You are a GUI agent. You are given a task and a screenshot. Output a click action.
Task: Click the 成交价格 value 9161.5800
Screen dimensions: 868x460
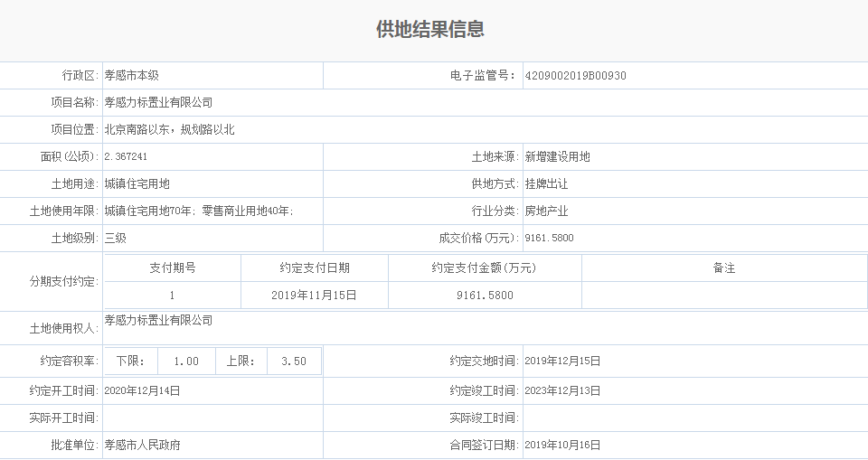pos(549,239)
